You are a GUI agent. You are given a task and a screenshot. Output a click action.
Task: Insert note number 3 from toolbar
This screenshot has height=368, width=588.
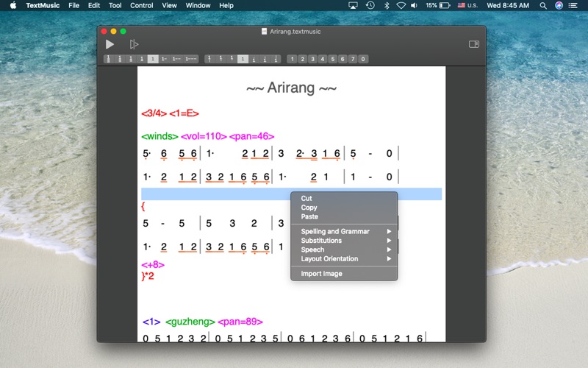pyautogui.click(x=313, y=59)
